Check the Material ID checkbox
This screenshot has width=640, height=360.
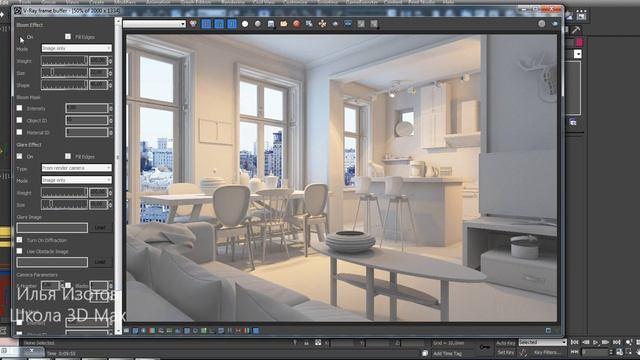(19, 132)
